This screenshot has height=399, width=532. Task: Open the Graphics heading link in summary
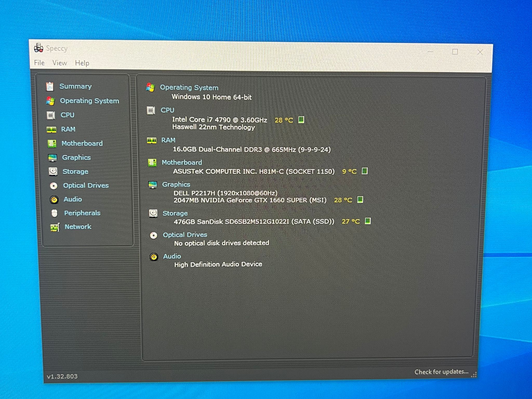coord(176,184)
